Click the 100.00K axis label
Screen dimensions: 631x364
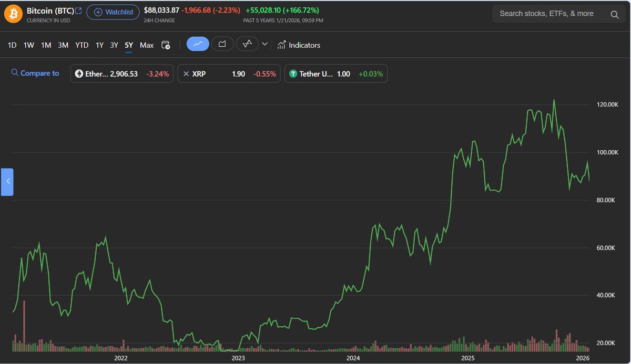[x=607, y=152]
